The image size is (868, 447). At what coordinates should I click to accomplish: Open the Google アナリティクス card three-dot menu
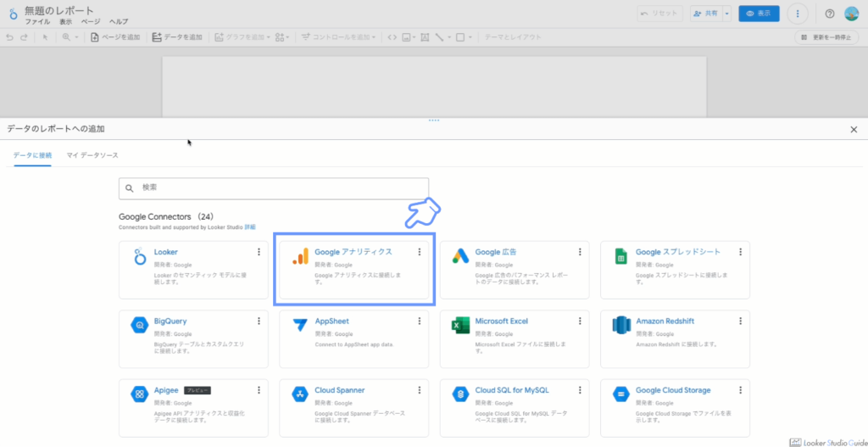(419, 252)
